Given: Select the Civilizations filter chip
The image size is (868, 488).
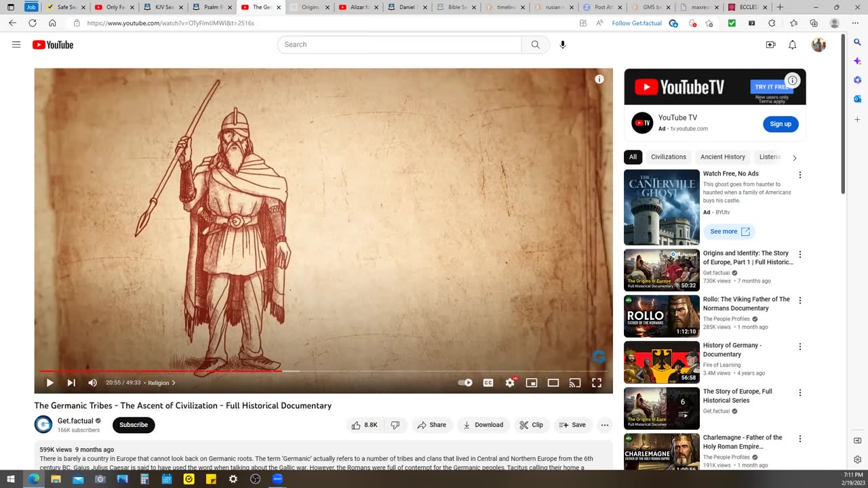Looking at the screenshot, I should click(x=669, y=157).
